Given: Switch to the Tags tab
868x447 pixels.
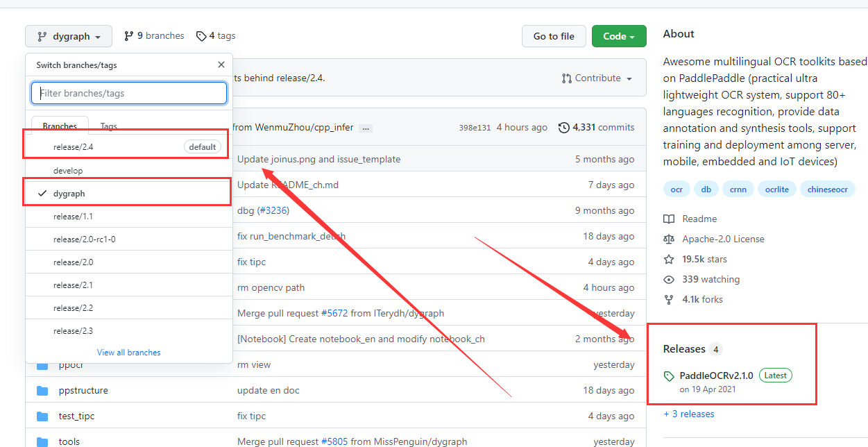Looking at the screenshot, I should click(x=108, y=126).
